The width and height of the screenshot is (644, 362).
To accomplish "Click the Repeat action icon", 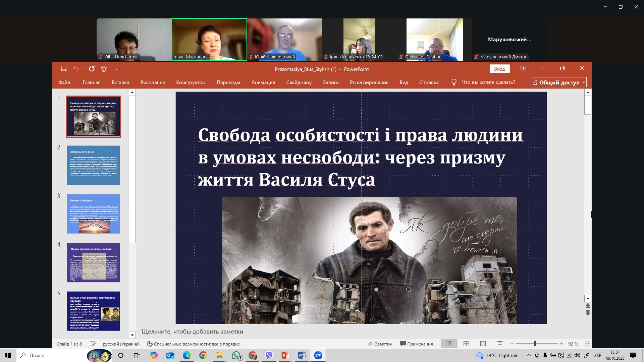I will (x=92, y=69).
